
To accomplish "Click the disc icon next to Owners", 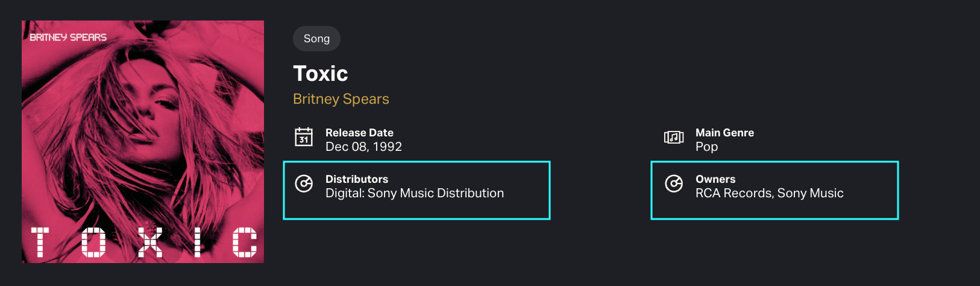I will coord(674,183).
